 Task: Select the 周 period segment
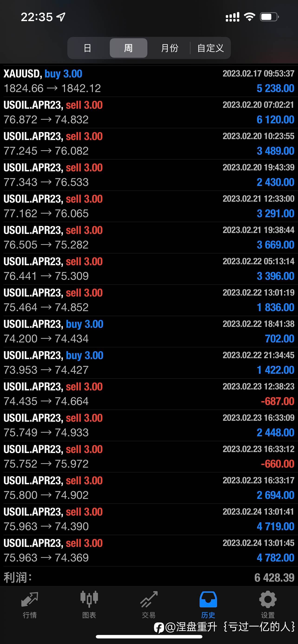pyautogui.click(x=128, y=48)
